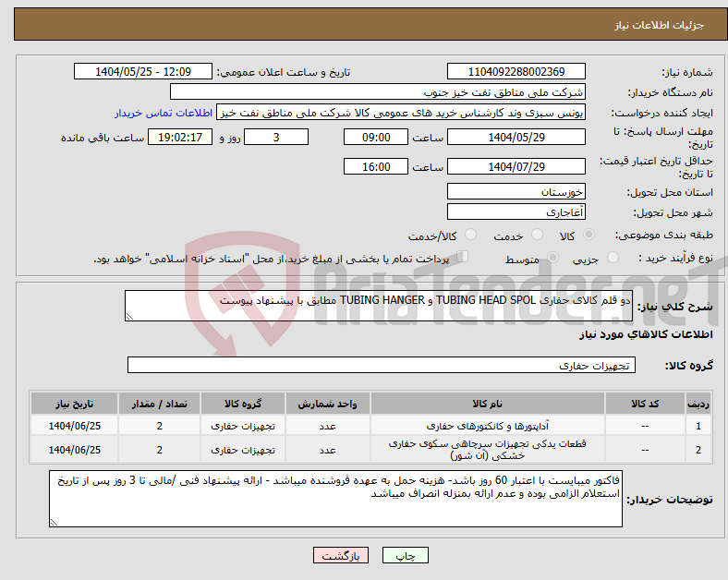Click the buyer notes text area
728x580 pixels.
[335, 499]
